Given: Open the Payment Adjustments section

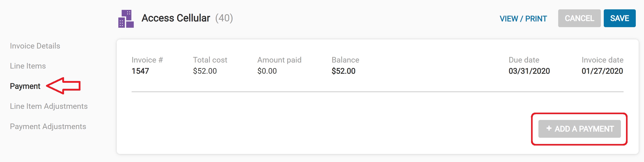Looking at the screenshot, I should coord(48,126).
